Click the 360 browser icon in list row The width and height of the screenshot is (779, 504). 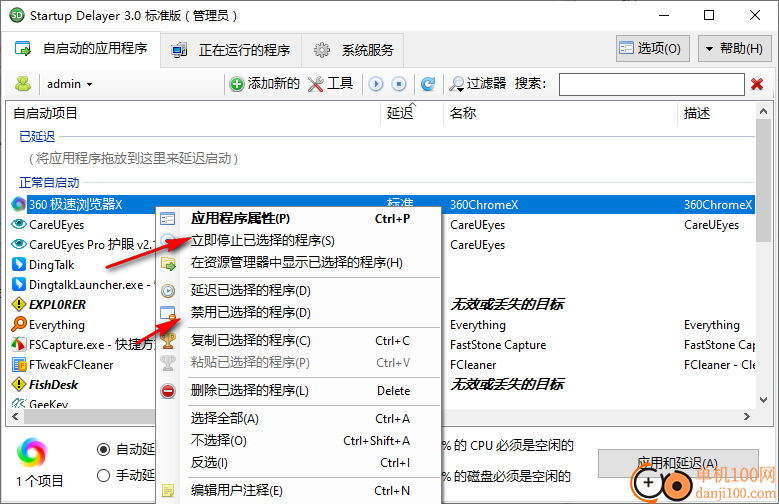tap(19, 204)
